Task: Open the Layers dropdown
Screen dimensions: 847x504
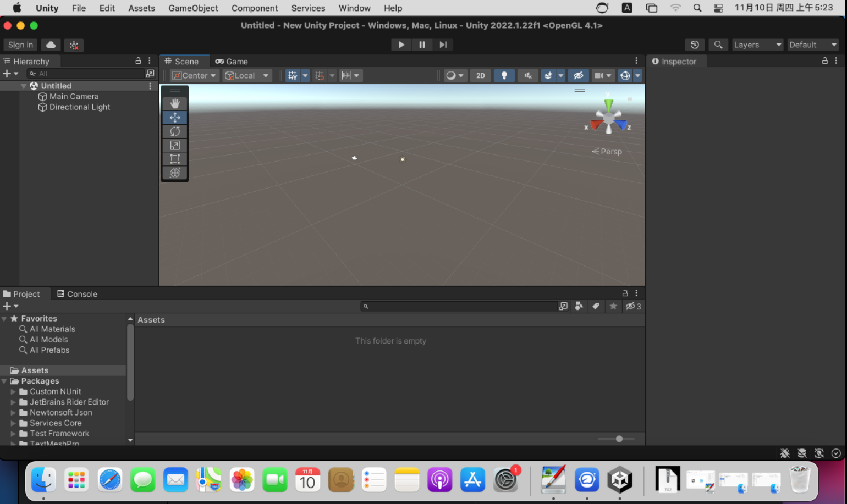Action: (757, 45)
